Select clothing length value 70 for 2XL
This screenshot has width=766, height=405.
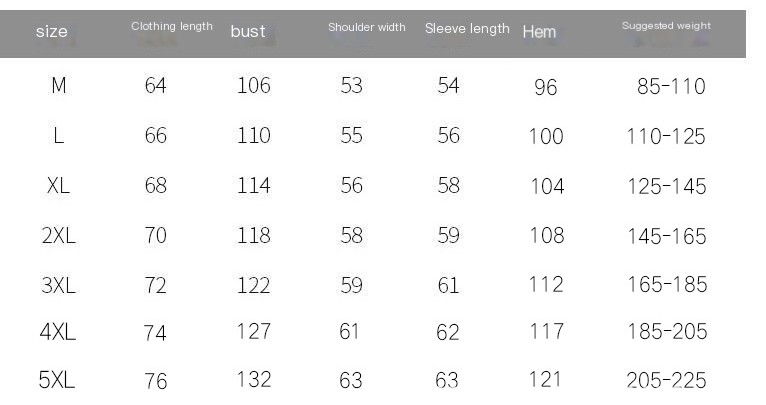[156, 236]
